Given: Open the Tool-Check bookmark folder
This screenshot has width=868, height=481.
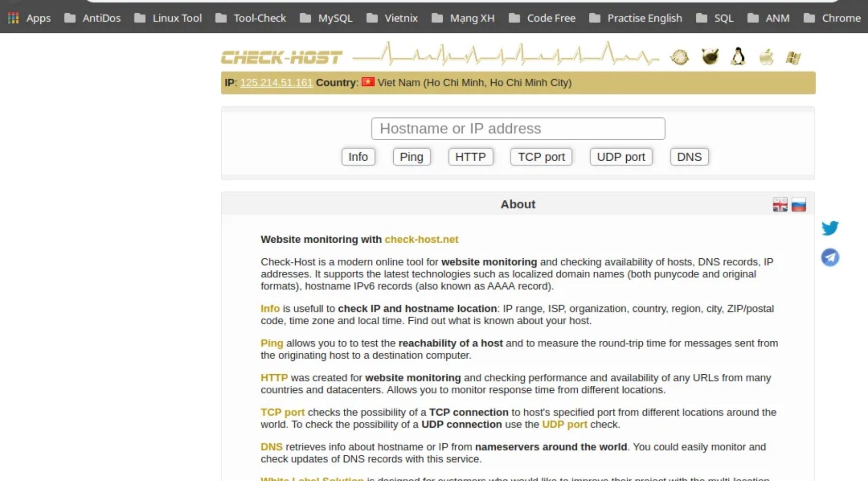Looking at the screenshot, I should pos(250,18).
